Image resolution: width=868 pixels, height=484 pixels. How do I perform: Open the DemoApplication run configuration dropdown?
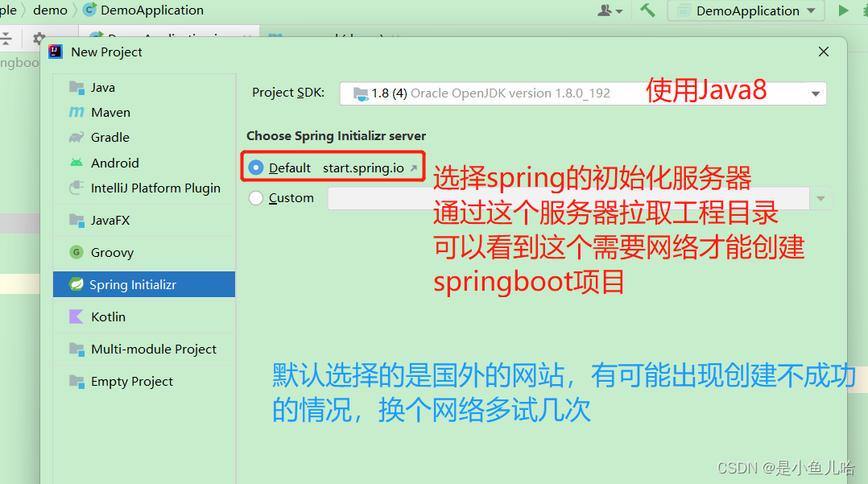pos(746,10)
